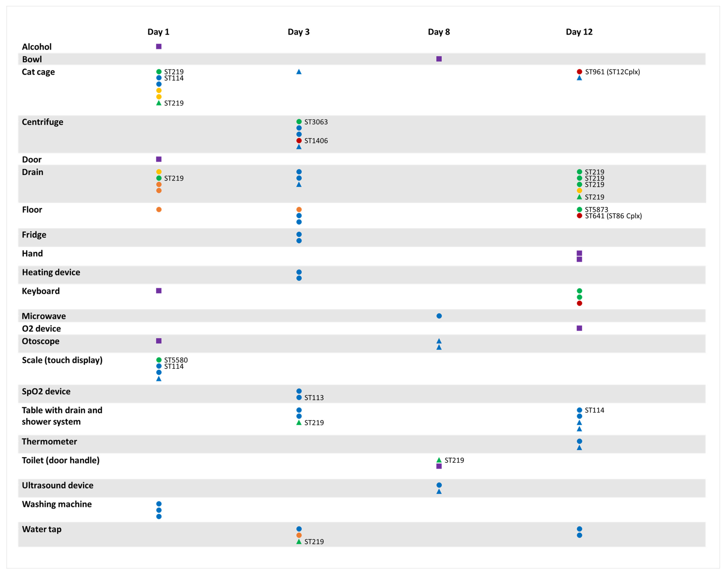The width and height of the screenshot is (728, 575).
Task: Click the green circle beside ST3063
Action: point(299,122)
